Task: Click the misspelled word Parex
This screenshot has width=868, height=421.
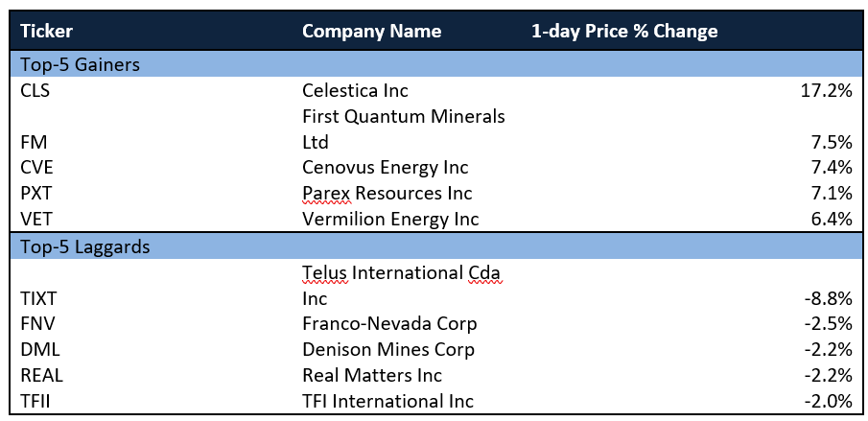Action: coord(326,194)
